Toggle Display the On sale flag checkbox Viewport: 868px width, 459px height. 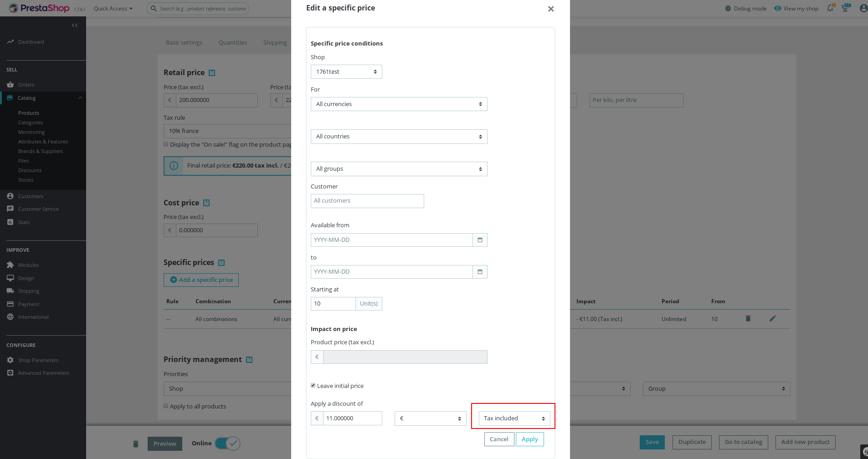tap(166, 144)
